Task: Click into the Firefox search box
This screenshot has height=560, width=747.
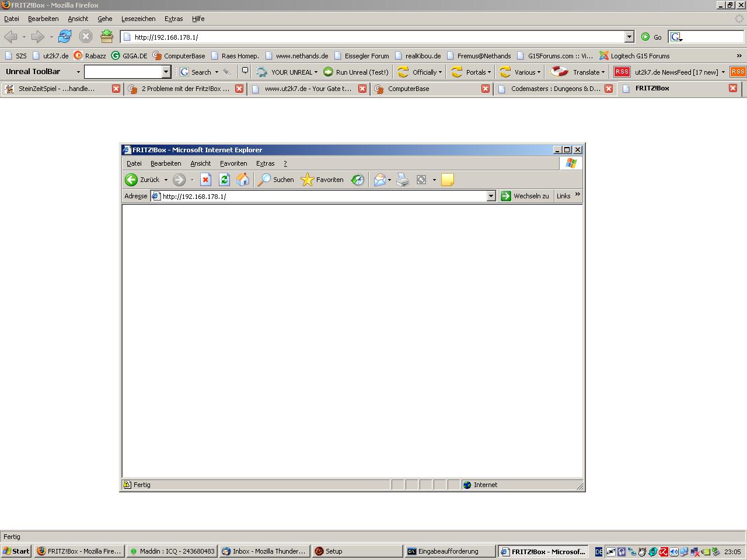Action: coord(713,37)
